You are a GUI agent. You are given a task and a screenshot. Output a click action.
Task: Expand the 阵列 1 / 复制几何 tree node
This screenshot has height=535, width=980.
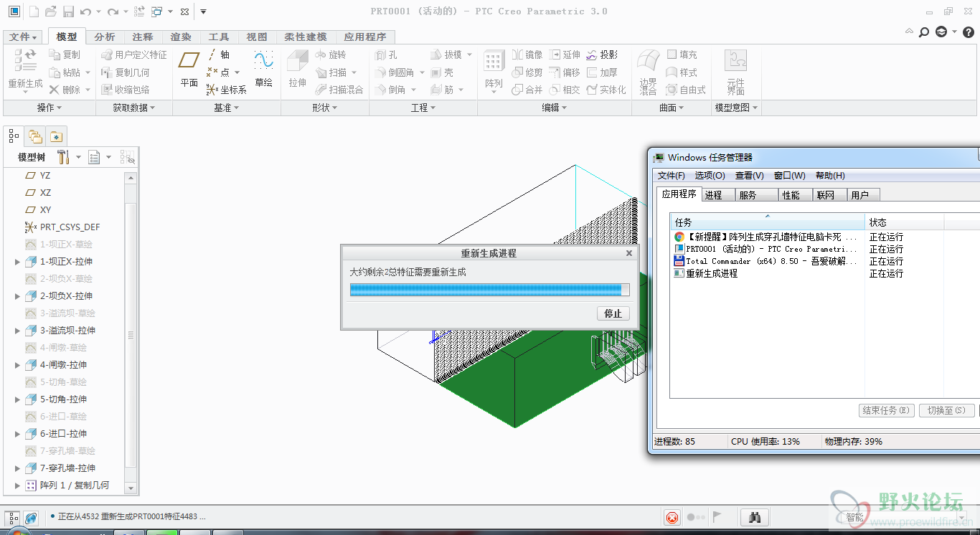click(x=17, y=486)
